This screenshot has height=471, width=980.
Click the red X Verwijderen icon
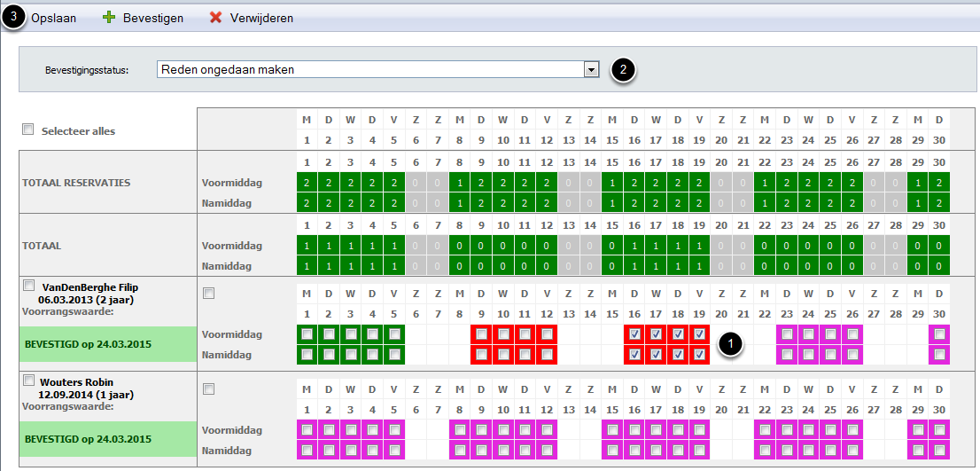click(x=215, y=18)
